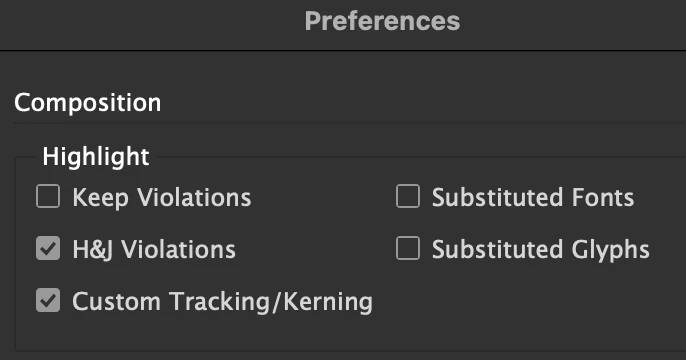Click the H&J Violations label text
Image resolution: width=686 pixels, height=360 pixels.
click(154, 249)
